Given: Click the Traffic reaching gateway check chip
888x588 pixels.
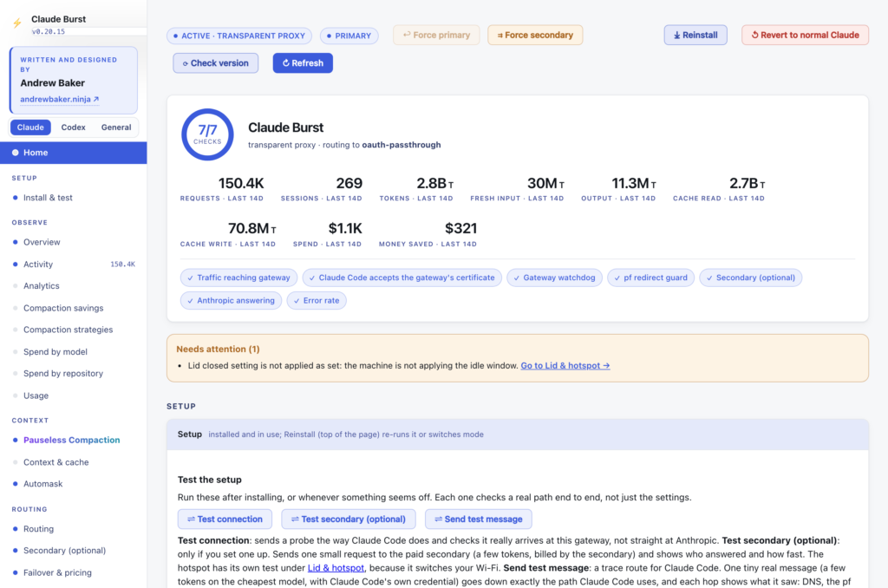Looking at the screenshot, I should tap(238, 278).
